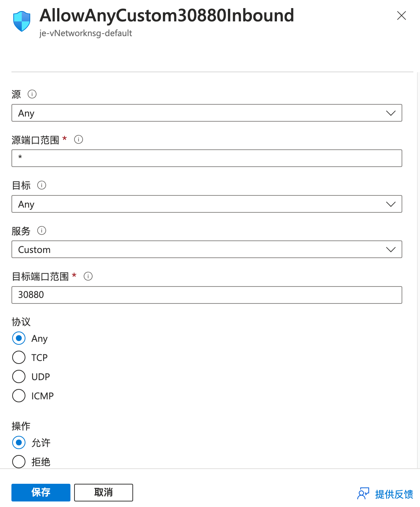The height and width of the screenshot is (507, 420).
Task: Expand the 目标 dropdown
Action: coord(207,204)
